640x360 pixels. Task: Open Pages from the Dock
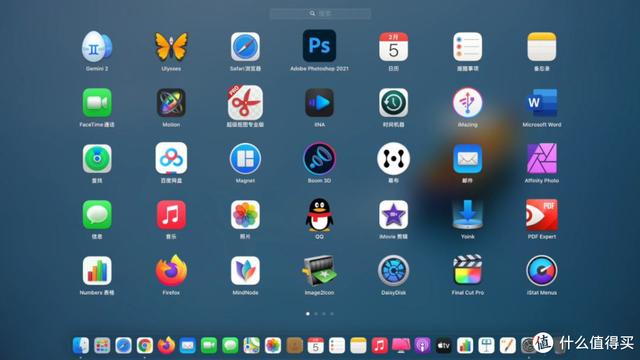[508, 346]
